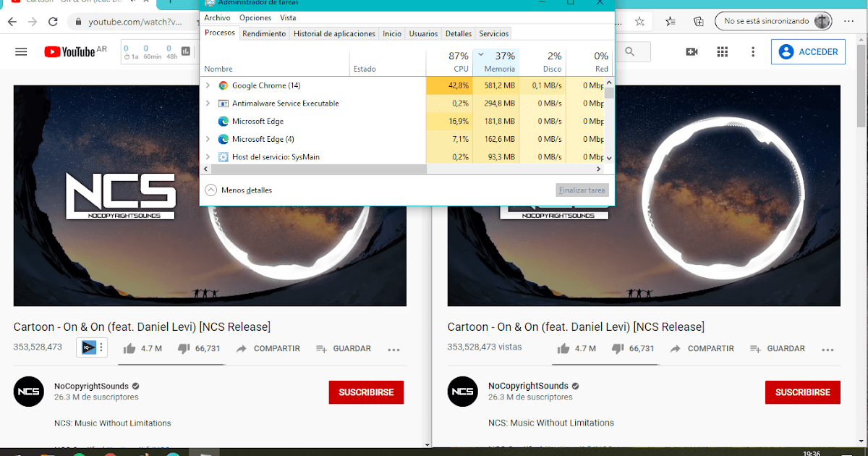Open the Archivo menu in Administrador de tareas

coord(217,17)
